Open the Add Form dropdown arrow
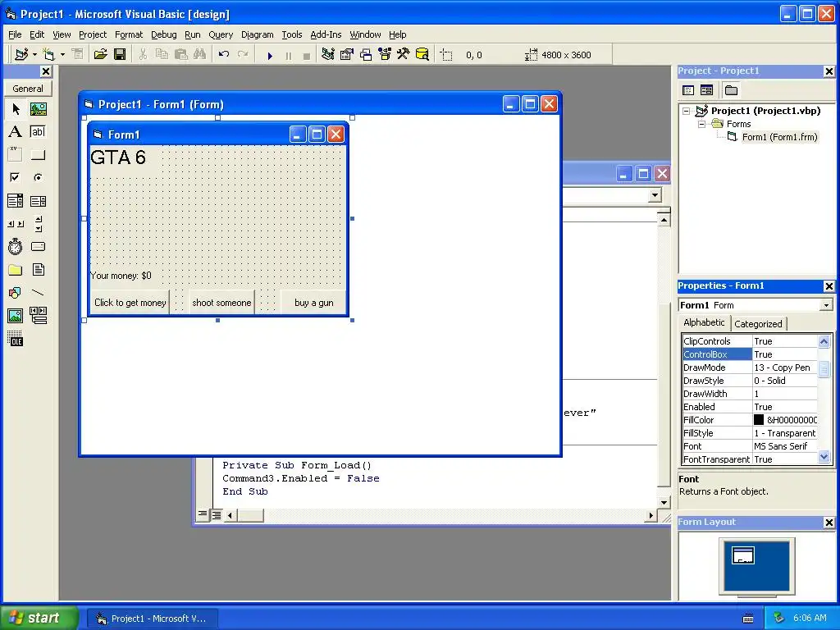Viewport: 840px width, 630px height. pyautogui.click(x=62, y=55)
